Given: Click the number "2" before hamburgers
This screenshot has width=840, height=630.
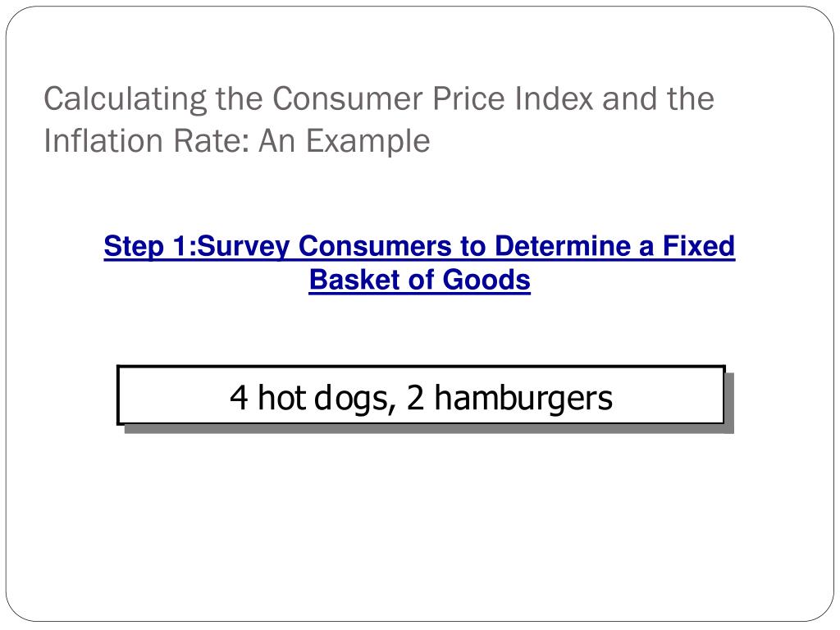Looking at the screenshot, I should [x=415, y=398].
